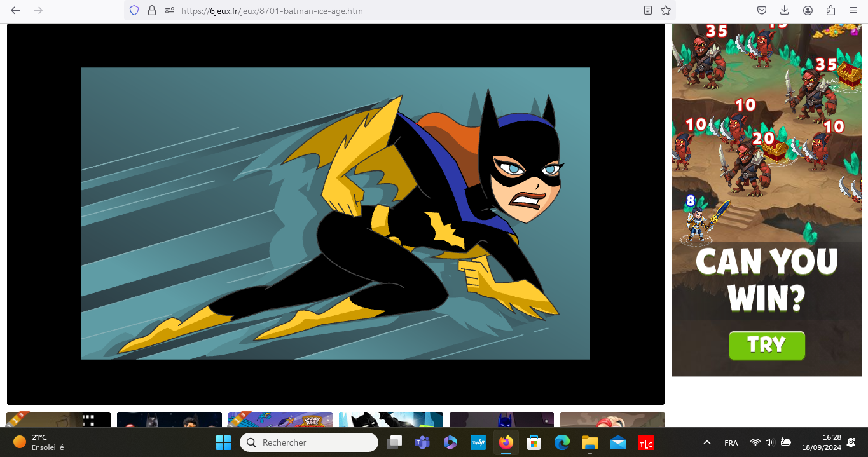Image resolution: width=868 pixels, height=457 pixels.
Task: Click the Rechercher taskbar search box
Action: [x=309, y=442]
